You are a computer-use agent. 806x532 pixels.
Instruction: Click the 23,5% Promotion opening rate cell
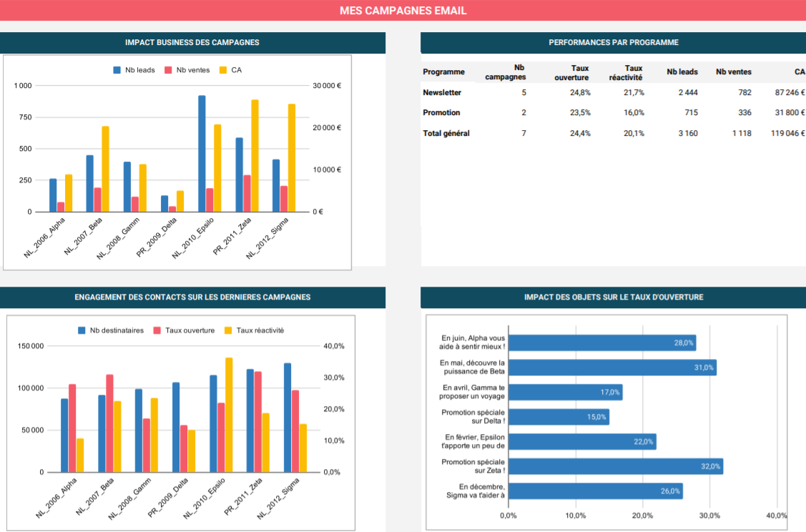click(580, 112)
